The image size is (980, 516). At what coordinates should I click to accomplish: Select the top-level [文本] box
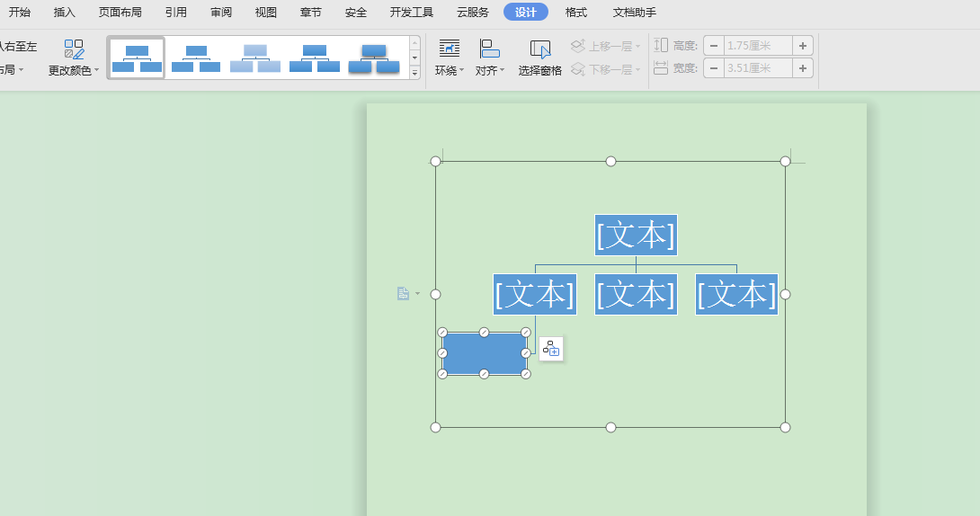pyautogui.click(x=636, y=235)
